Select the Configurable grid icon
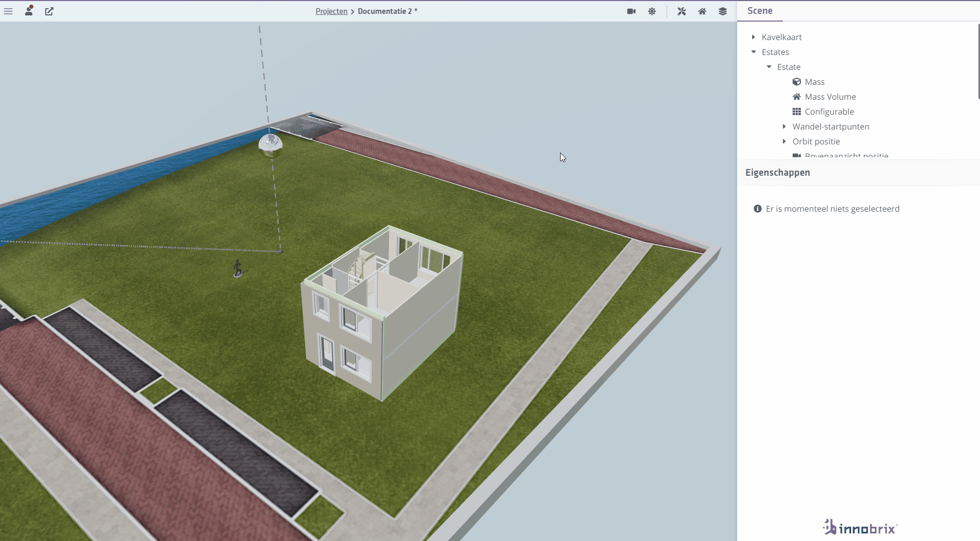This screenshot has width=980, height=541. tap(797, 111)
